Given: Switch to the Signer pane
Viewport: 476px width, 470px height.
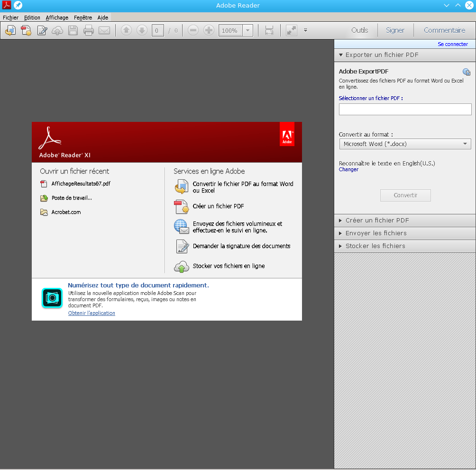Looking at the screenshot, I should pyautogui.click(x=395, y=30).
